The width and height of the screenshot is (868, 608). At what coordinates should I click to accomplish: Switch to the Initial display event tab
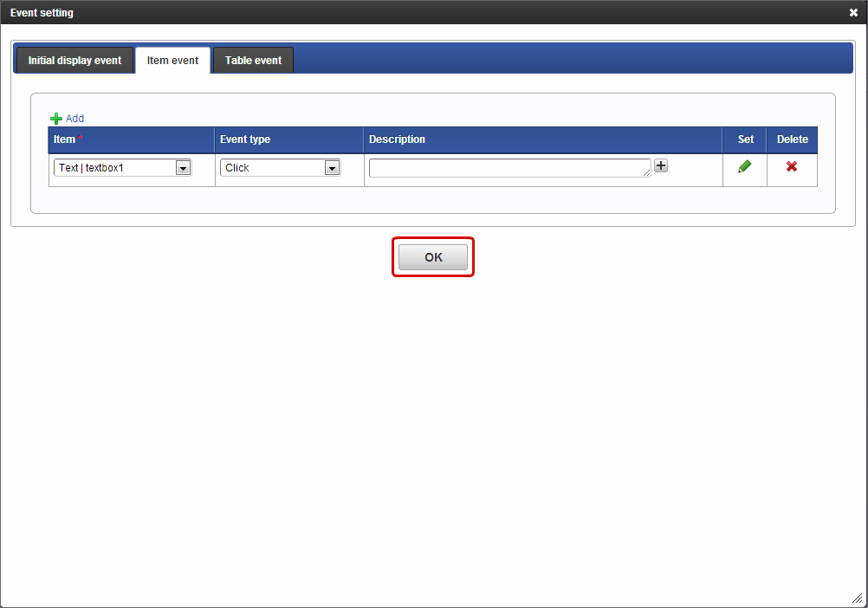[74, 61]
